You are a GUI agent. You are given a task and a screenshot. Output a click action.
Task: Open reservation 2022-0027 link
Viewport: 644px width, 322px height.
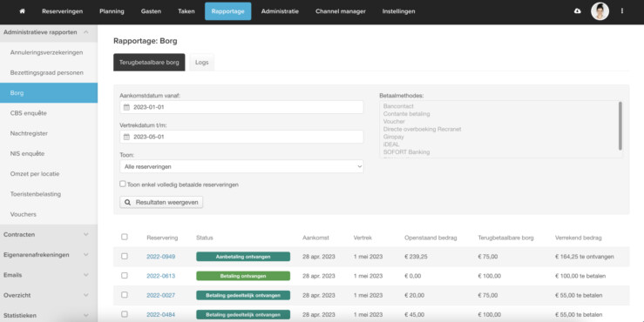160,295
